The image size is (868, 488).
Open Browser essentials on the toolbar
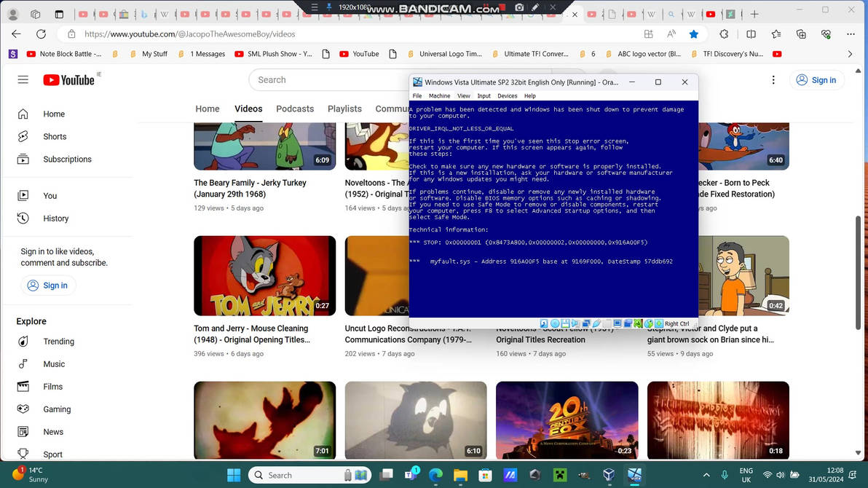click(826, 34)
